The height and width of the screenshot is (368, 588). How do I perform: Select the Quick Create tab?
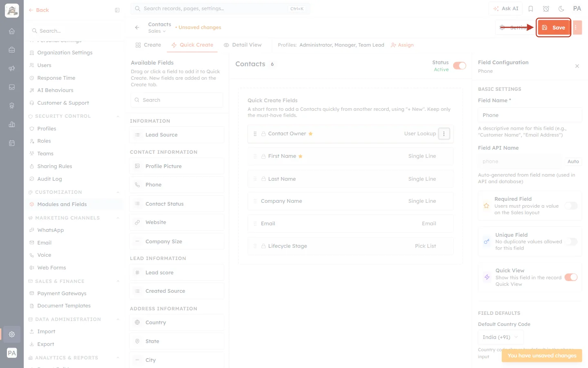(x=192, y=45)
